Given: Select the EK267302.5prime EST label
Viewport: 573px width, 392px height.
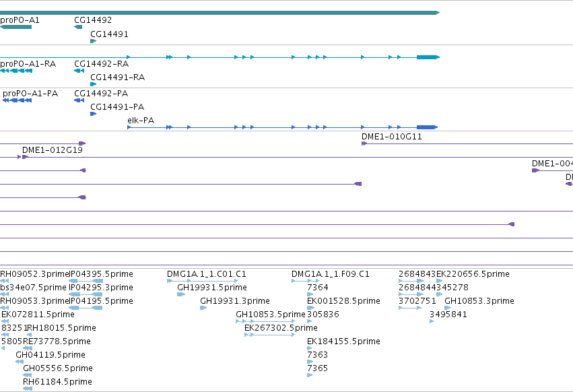Looking at the screenshot, I should (x=281, y=328).
